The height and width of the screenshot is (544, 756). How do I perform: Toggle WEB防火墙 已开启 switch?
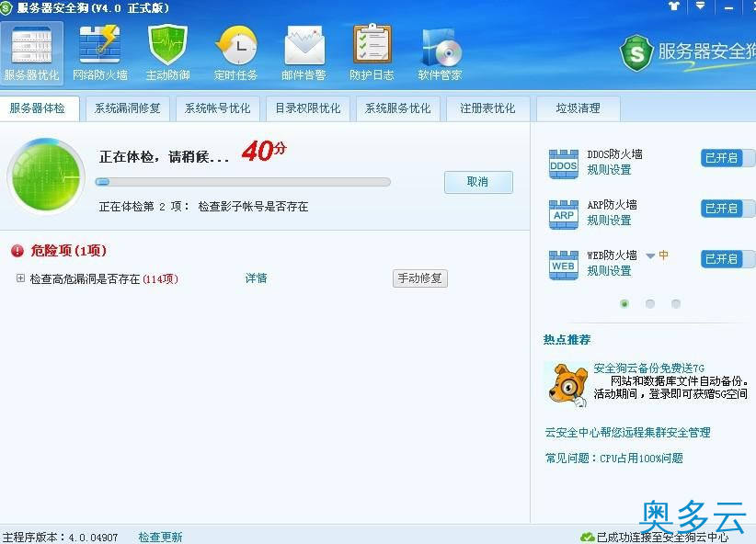click(727, 259)
